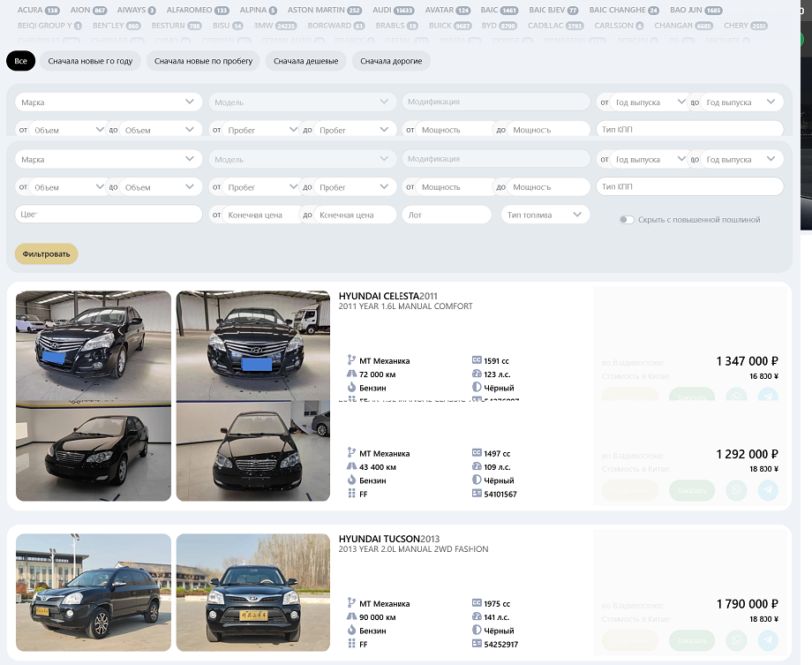The image size is (812, 665).
Task: Click the horsepower icon beside 109 л.с.
Action: click(x=477, y=466)
